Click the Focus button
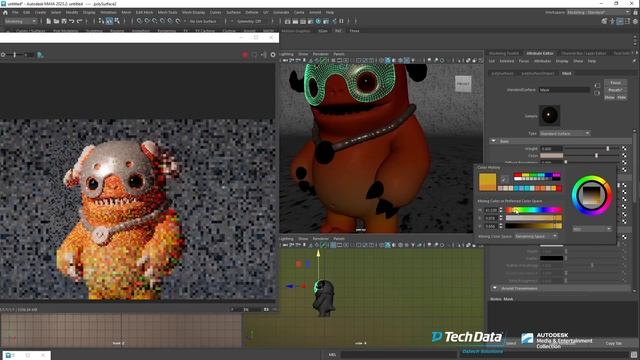Viewport: 640px width, 360px height. point(615,83)
